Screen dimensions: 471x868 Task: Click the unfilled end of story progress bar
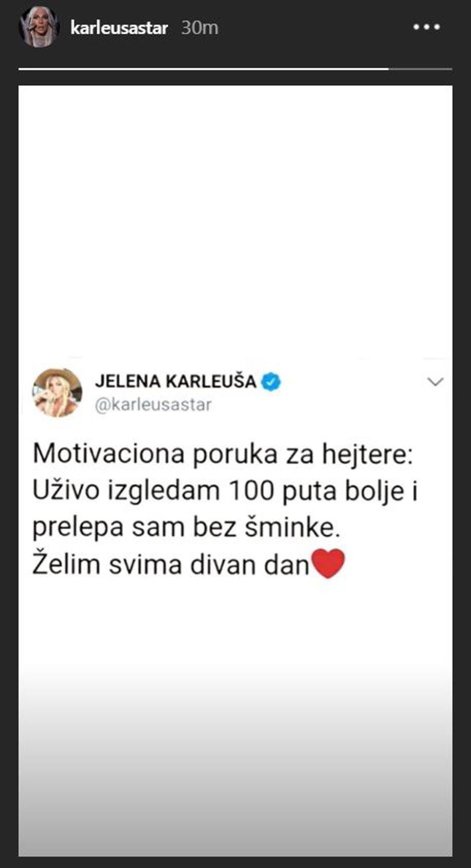coord(420,69)
